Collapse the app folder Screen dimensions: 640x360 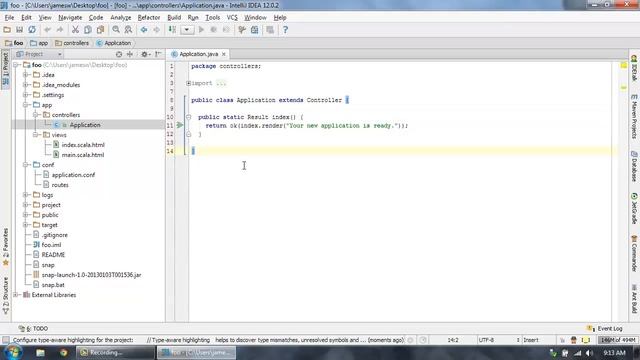point(25,105)
